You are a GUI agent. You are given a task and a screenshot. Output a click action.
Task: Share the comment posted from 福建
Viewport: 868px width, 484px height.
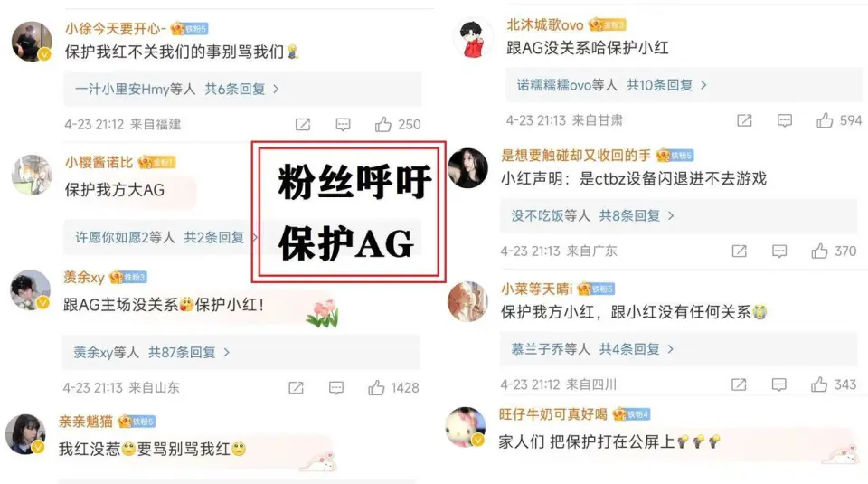(303, 124)
